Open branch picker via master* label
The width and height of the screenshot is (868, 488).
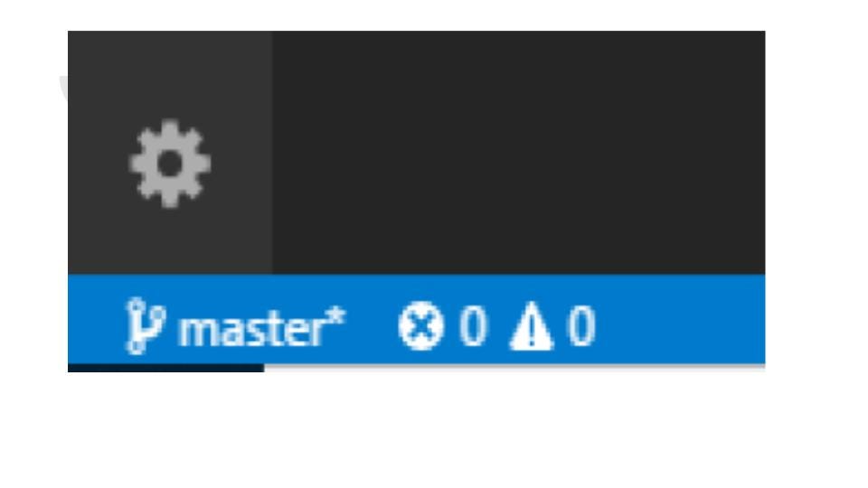(x=262, y=326)
